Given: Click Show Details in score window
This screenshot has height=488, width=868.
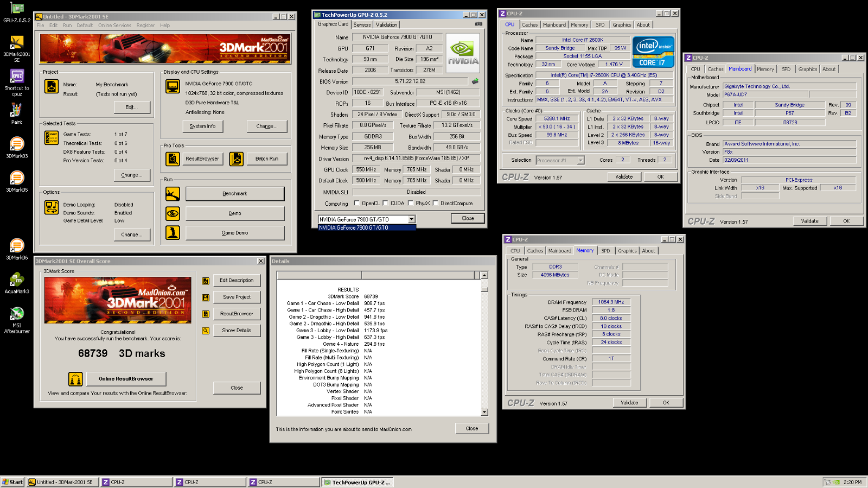Looking at the screenshot, I should tap(237, 331).
